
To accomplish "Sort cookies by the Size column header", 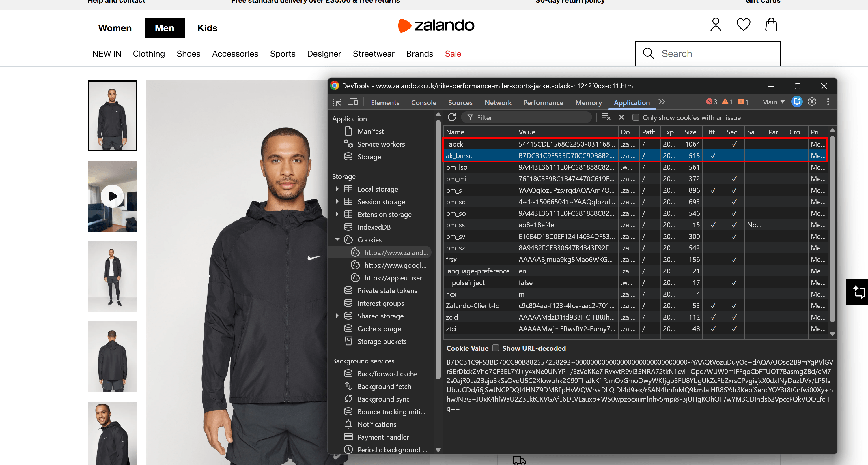I will pyautogui.click(x=691, y=132).
